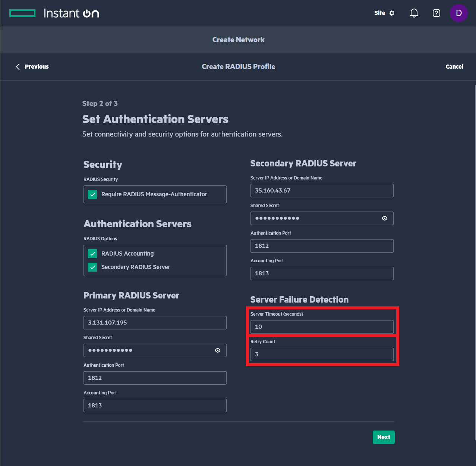476x466 pixels.
Task: Click the secondary Shared Secret field
Action: point(322,218)
